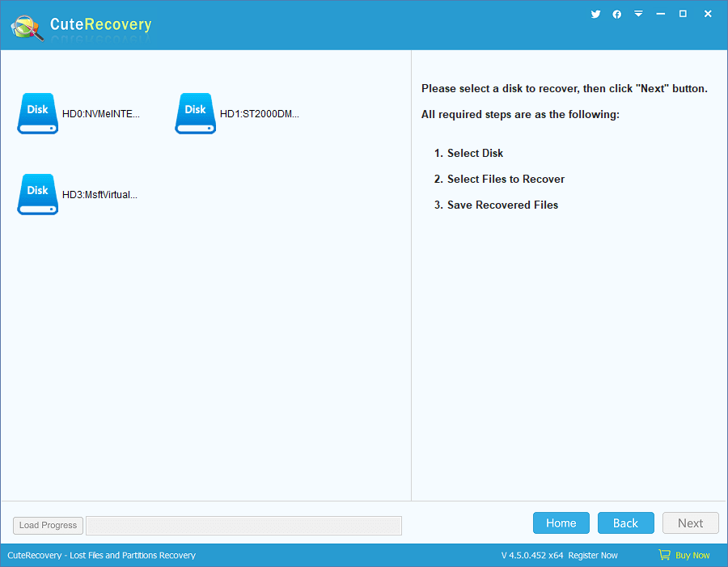Viewport: 728px width, 567px height.
Task: Click the HD0:NVMeINTE... label
Action: click(101, 114)
